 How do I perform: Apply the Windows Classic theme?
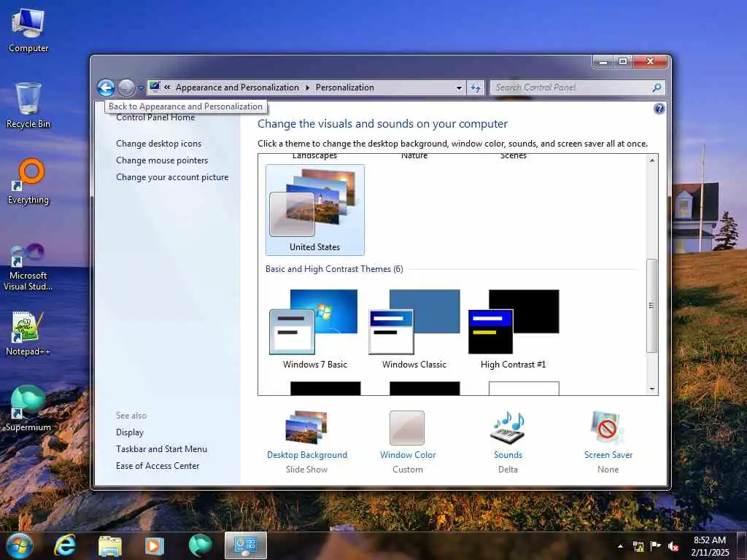[414, 329]
